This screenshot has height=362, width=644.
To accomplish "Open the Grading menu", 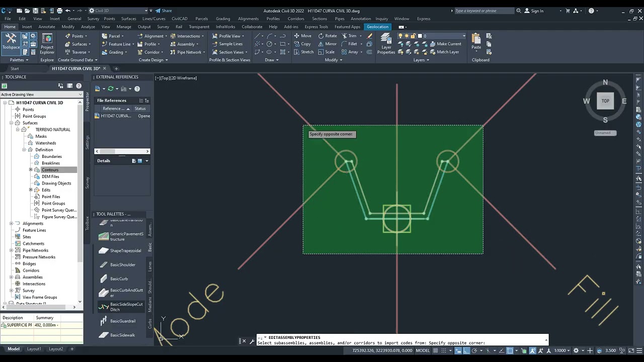I will coord(223,19).
